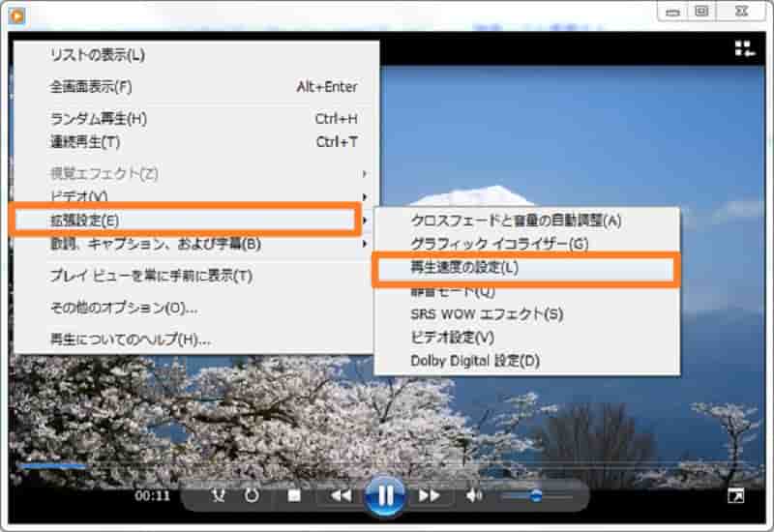Image resolution: width=774 pixels, height=532 pixels.
Task: Select リストの表示(L) menu item
Action: click(196, 55)
